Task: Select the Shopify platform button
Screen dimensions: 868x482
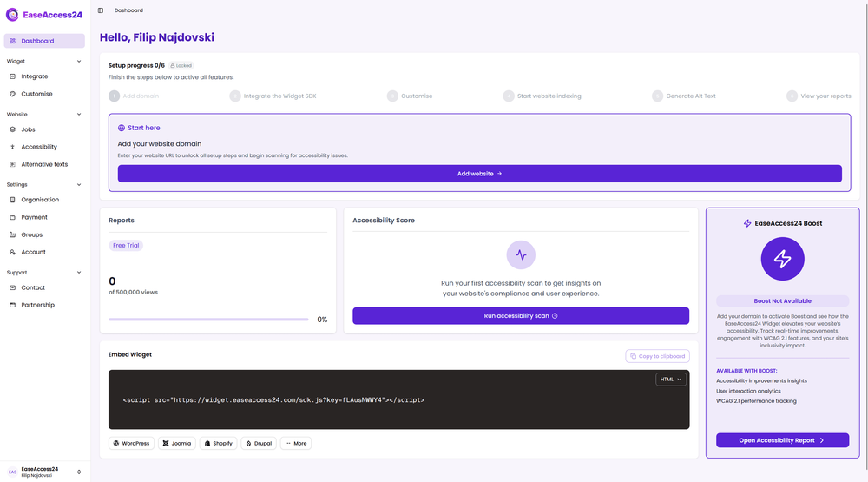Action: tap(218, 443)
